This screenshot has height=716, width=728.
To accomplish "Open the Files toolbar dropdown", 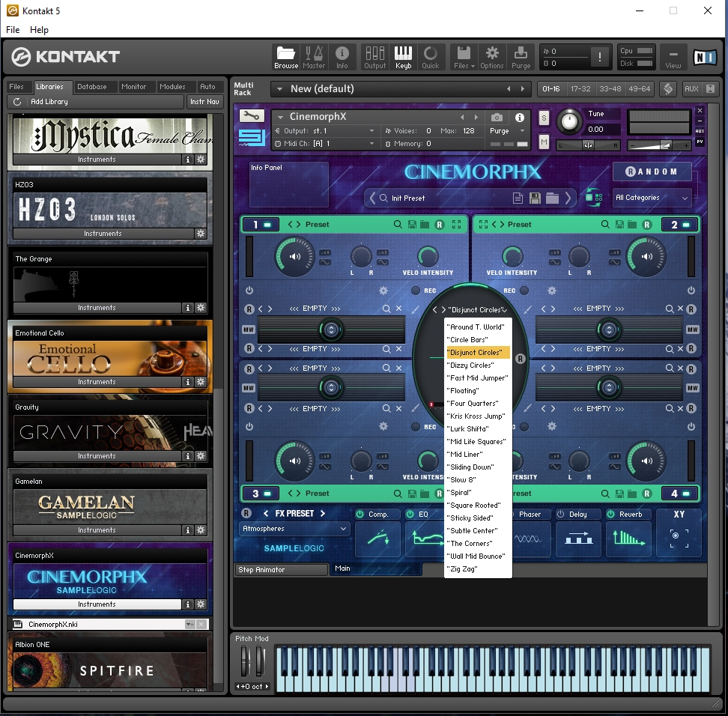I will (x=464, y=57).
